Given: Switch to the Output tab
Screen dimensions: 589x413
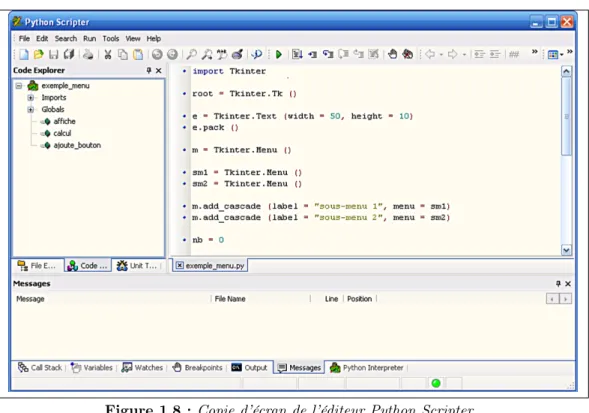Looking at the screenshot, I should coord(249,368).
